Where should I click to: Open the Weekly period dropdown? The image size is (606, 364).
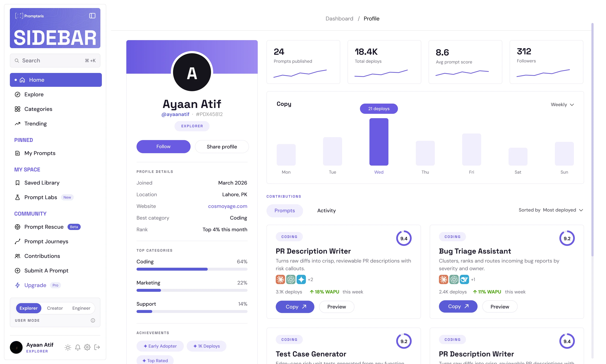562,104
